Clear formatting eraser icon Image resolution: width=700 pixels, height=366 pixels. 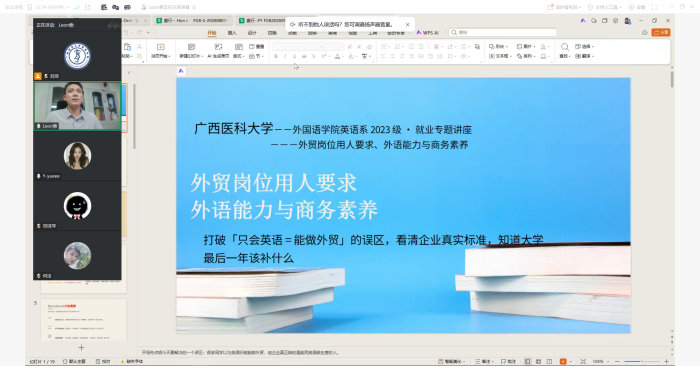pyautogui.click(x=369, y=46)
